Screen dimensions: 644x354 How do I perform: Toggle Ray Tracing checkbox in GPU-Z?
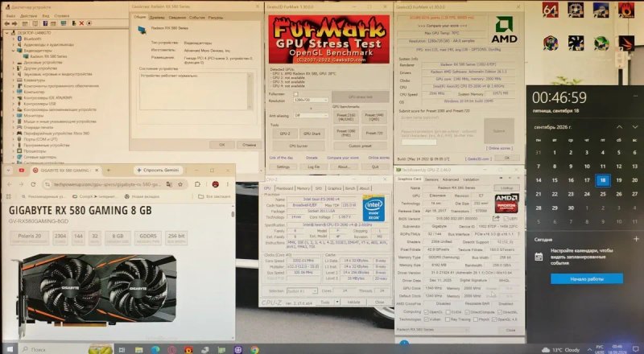pyautogui.click(x=448, y=319)
